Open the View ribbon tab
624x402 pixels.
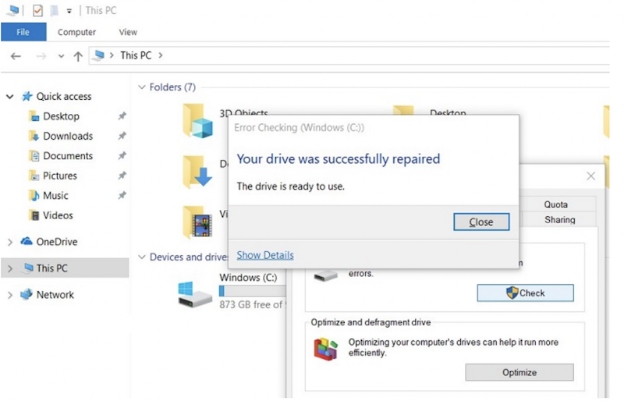tap(128, 32)
